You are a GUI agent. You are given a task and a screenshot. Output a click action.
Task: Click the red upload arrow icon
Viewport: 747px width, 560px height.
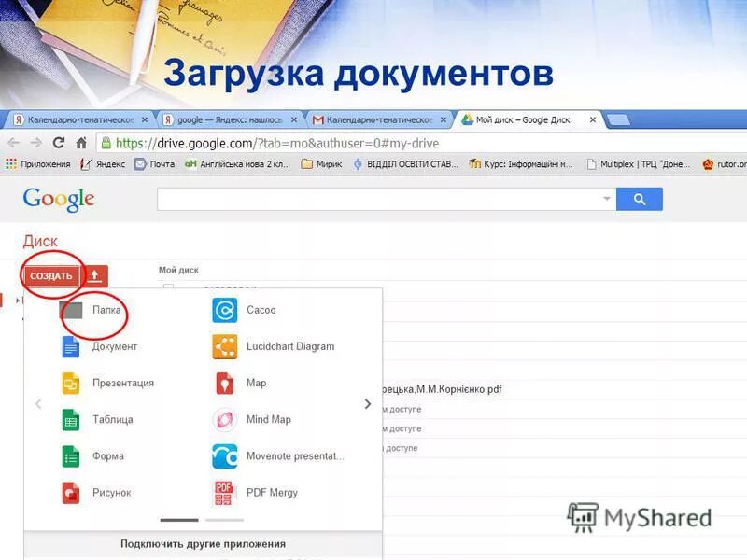click(x=96, y=275)
